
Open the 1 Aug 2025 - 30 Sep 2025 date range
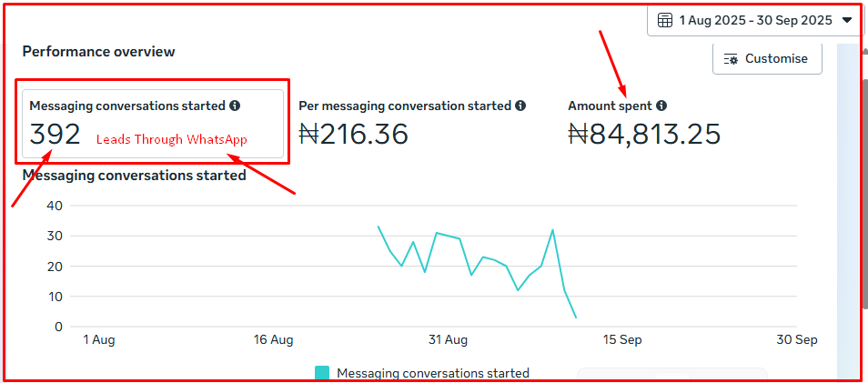coord(755,20)
